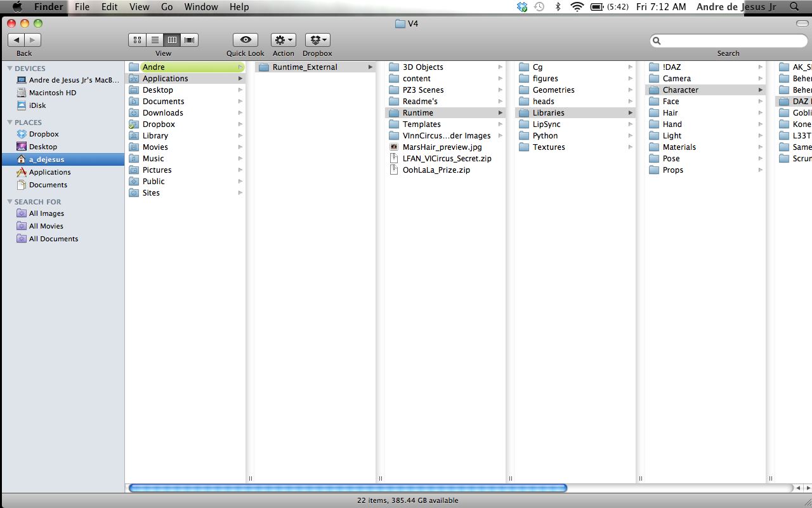
Task: Open the Go menu
Action: click(x=167, y=7)
